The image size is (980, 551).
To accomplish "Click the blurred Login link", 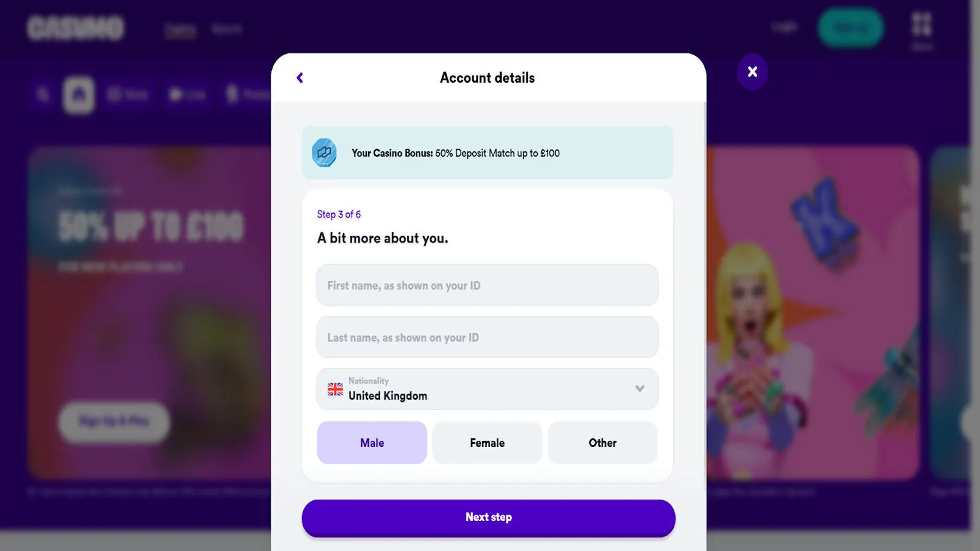I will click(785, 27).
